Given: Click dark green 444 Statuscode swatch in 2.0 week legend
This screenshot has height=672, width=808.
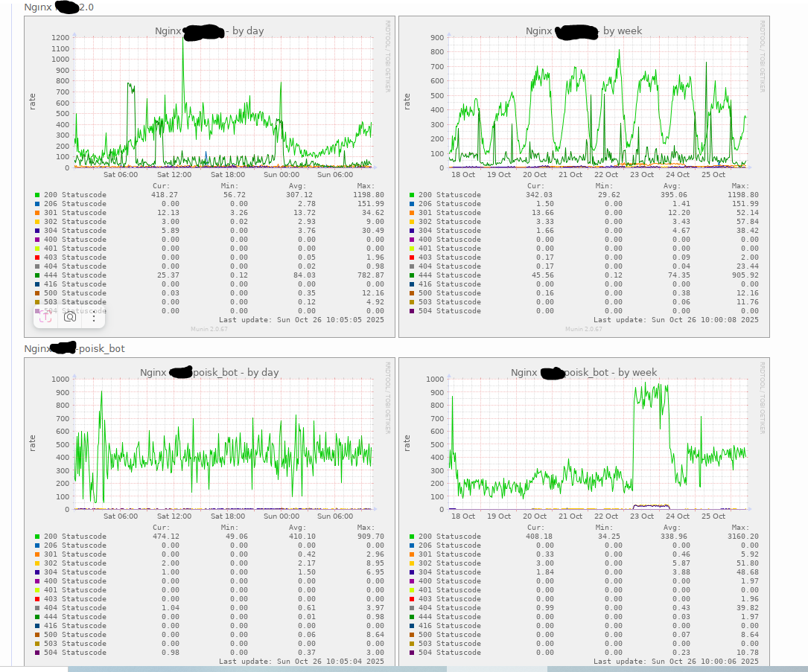Looking at the screenshot, I should [x=412, y=275].
